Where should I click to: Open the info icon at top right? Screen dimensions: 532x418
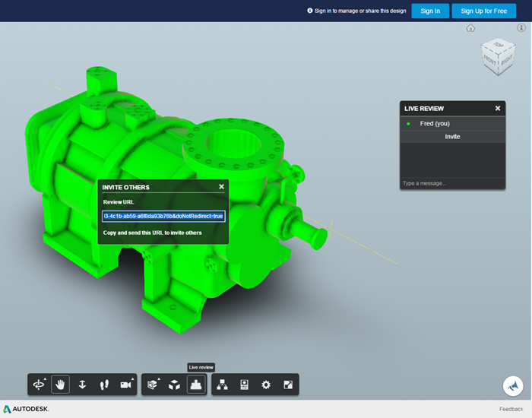(521, 28)
